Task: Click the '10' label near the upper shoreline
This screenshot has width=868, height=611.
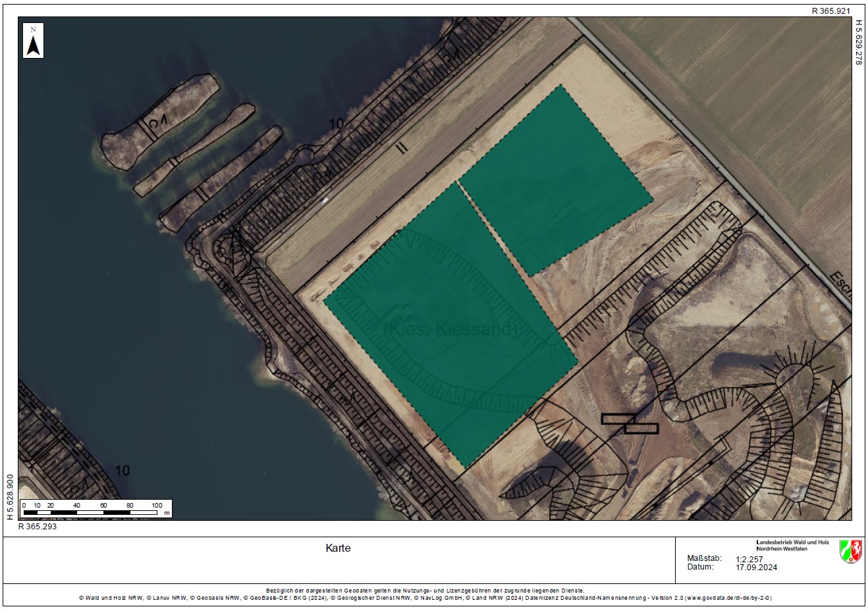Action: pyautogui.click(x=337, y=123)
